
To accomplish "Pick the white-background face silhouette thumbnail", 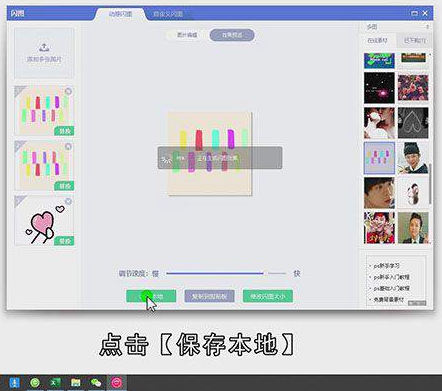I will pos(413,193).
